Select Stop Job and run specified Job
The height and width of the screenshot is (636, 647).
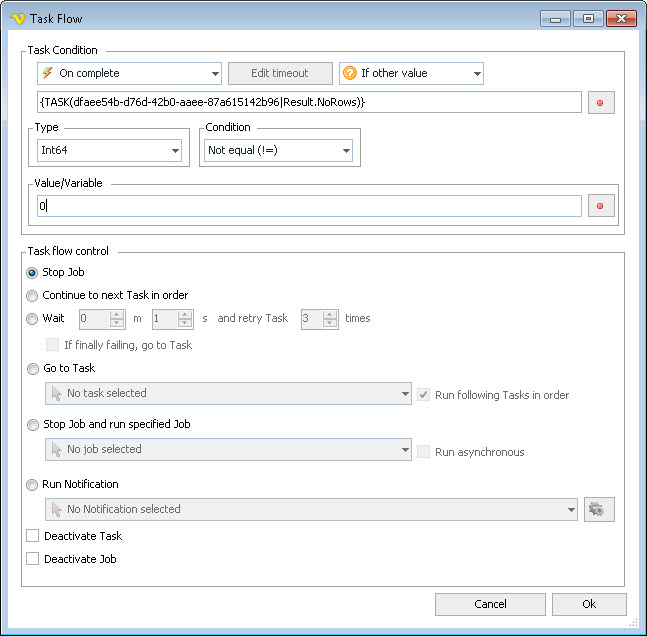point(33,424)
